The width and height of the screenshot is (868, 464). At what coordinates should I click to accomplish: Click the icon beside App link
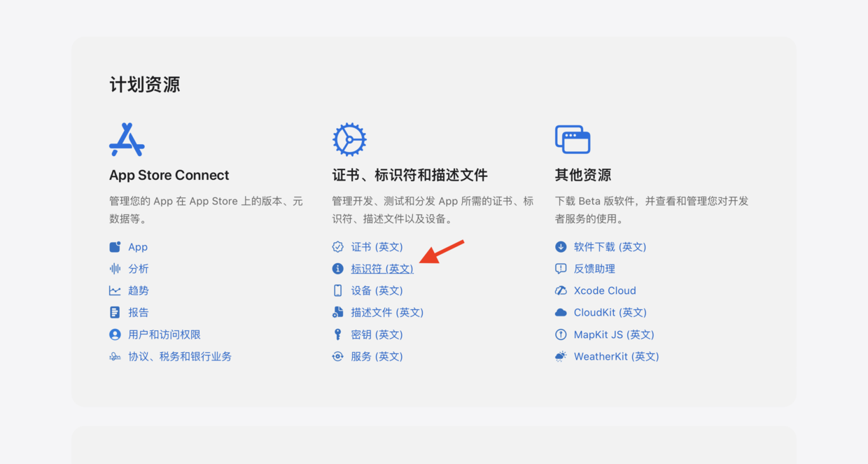click(115, 247)
